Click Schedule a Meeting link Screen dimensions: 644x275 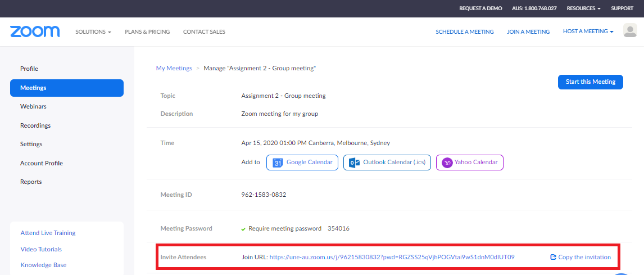click(465, 31)
